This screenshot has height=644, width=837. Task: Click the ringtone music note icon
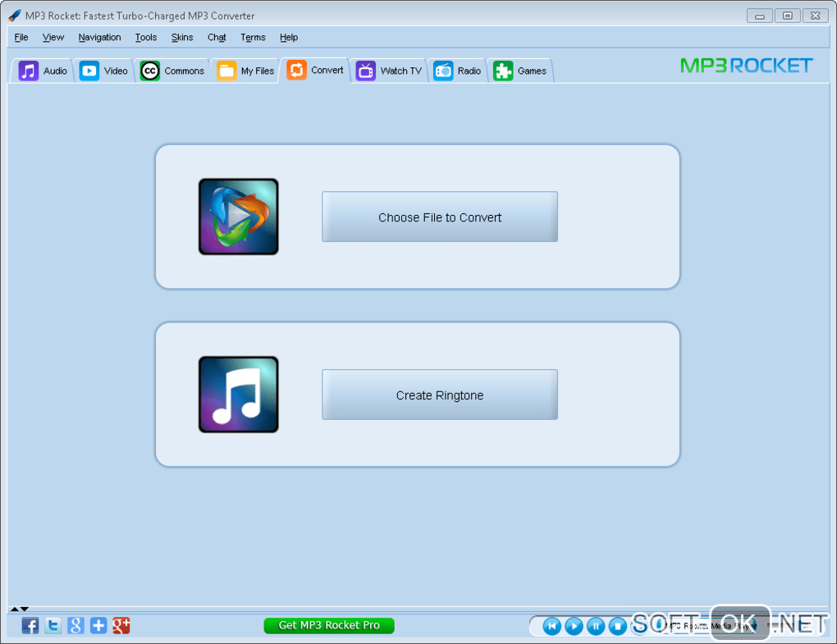[239, 395]
